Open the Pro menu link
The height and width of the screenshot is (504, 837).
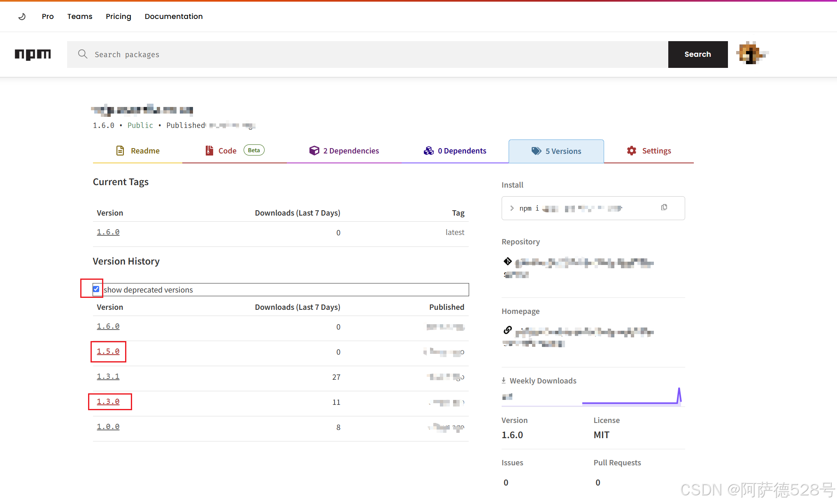tap(48, 16)
